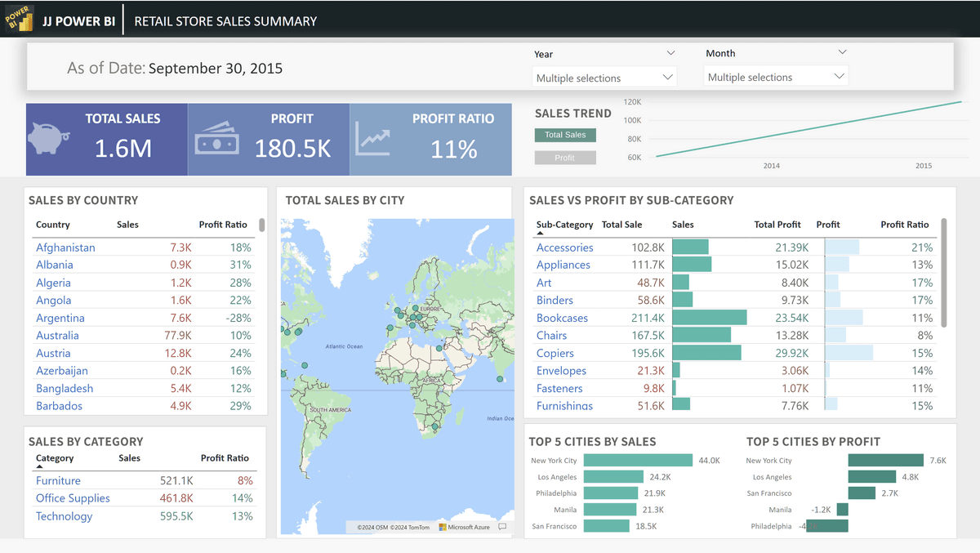The width and height of the screenshot is (980, 553).
Task: Select Technology in Sales by Category
Action: (65, 516)
